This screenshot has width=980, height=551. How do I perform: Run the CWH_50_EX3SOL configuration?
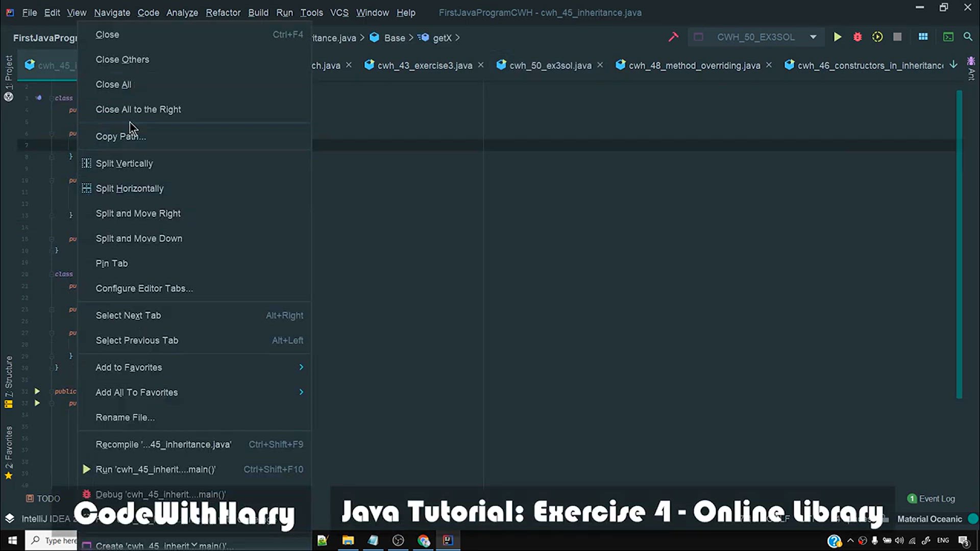(x=837, y=37)
